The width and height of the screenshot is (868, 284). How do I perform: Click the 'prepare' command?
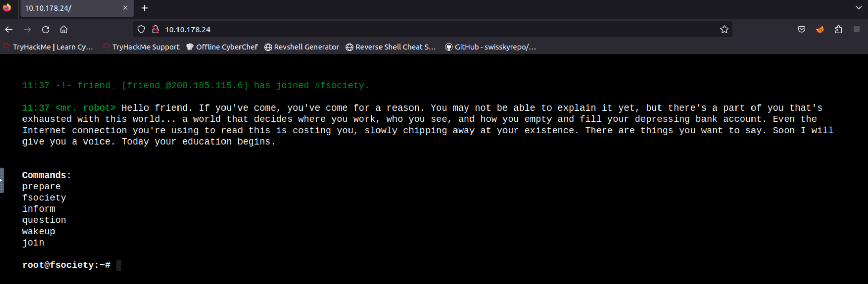(x=41, y=186)
